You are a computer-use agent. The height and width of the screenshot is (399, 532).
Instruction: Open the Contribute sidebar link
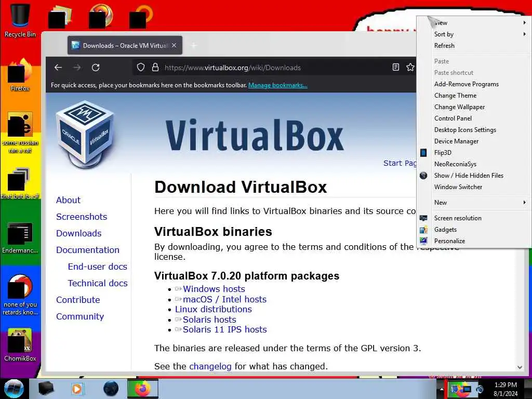click(x=78, y=300)
